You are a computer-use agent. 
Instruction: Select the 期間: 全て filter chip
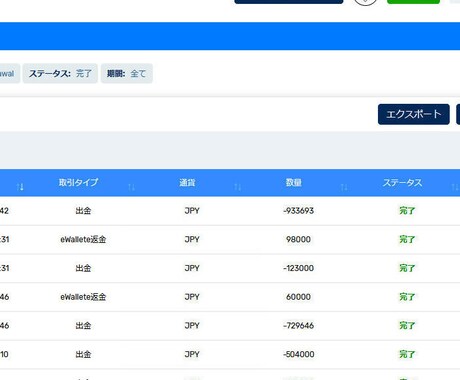127,73
